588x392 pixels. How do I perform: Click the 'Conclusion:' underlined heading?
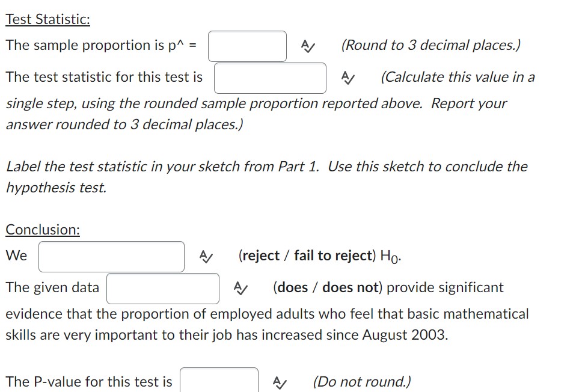pos(42,229)
